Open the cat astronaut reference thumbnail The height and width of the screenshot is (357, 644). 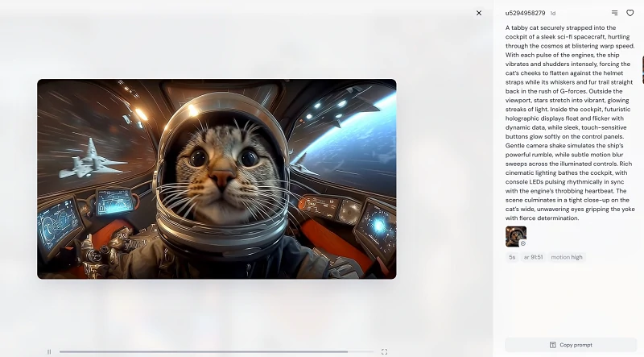click(x=514, y=235)
